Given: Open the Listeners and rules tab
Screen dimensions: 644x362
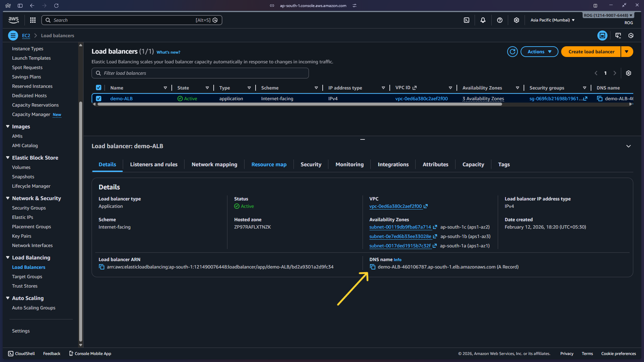Looking at the screenshot, I should click(x=154, y=165).
